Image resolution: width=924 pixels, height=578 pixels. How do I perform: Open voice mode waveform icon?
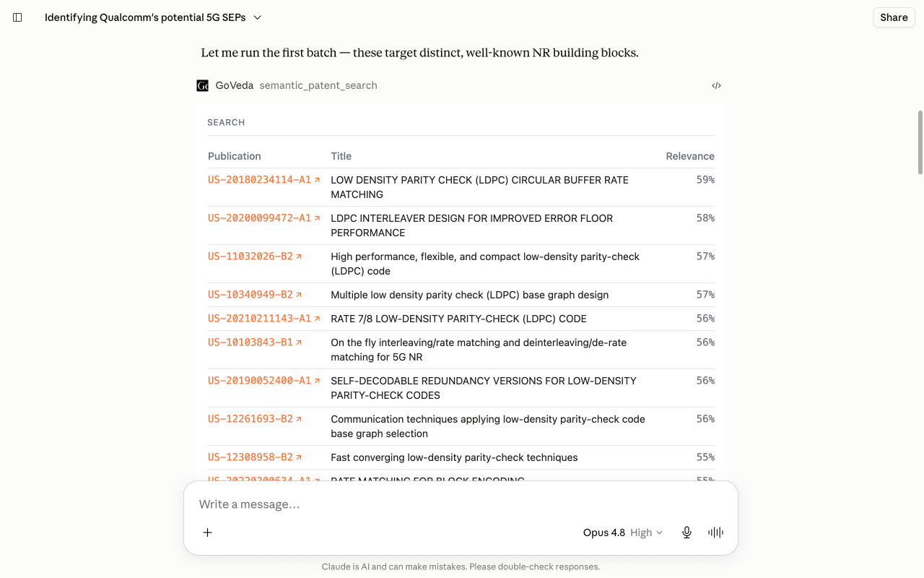tap(715, 532)
